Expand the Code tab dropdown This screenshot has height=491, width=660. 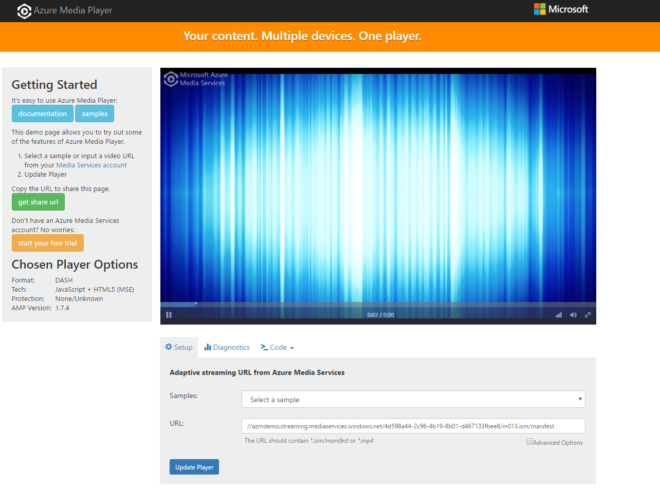click(277, 347)
